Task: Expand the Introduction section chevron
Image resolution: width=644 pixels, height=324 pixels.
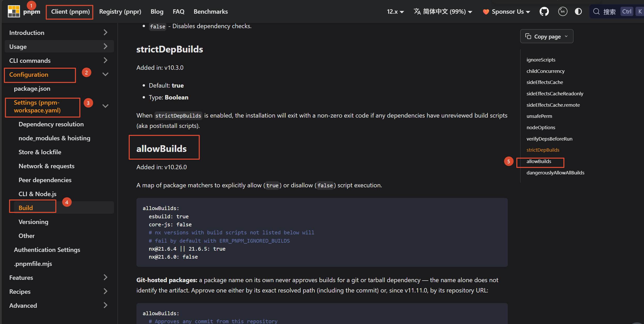Action: [x=105, y=33]
